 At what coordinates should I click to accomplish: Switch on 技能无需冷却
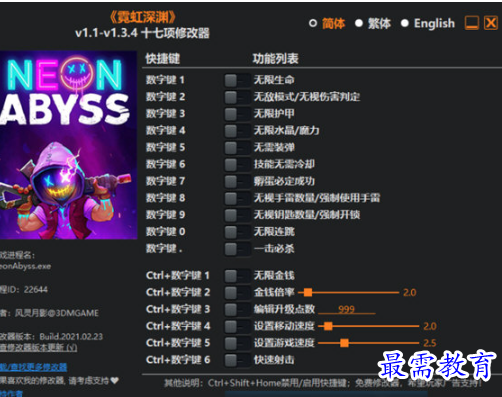pyautogui.click(x=237, y=164)
